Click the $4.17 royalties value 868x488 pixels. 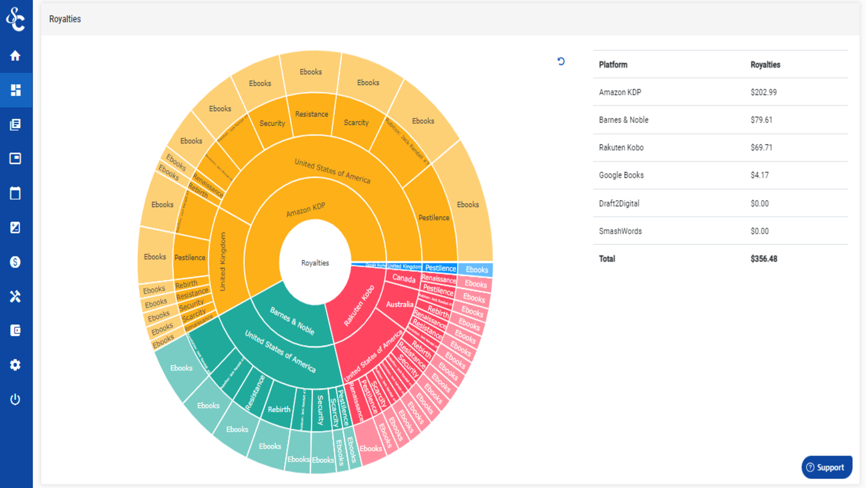pos(759,175)
